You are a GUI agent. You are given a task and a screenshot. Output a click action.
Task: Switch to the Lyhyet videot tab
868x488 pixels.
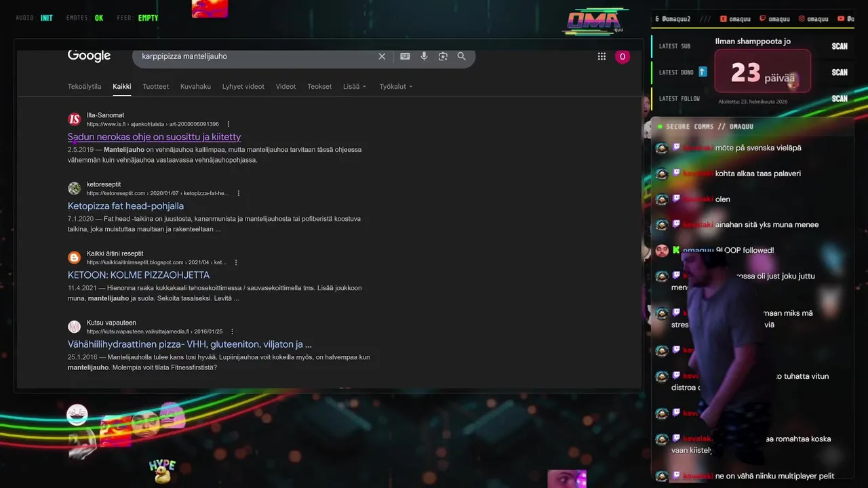coord(243,87)
